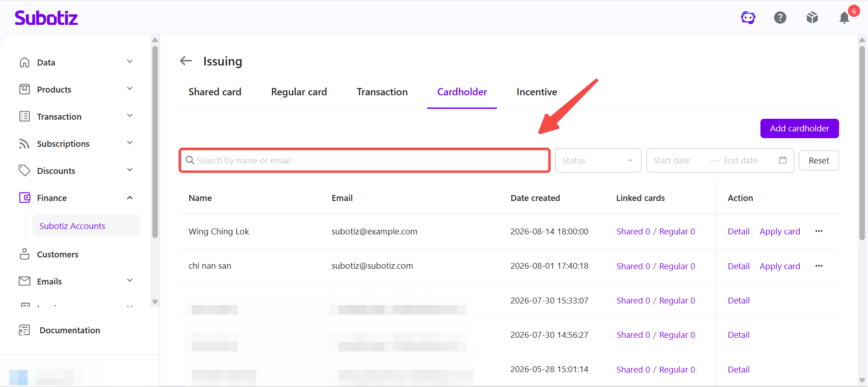Open the help question mark icon
Viewport: 868px width, 387px height.
tap(780, 18)
